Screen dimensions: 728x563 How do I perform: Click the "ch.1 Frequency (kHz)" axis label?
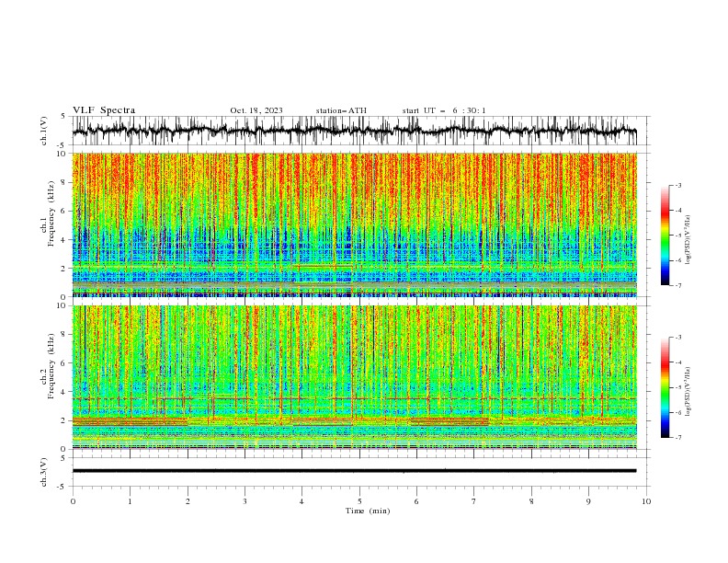48,214
